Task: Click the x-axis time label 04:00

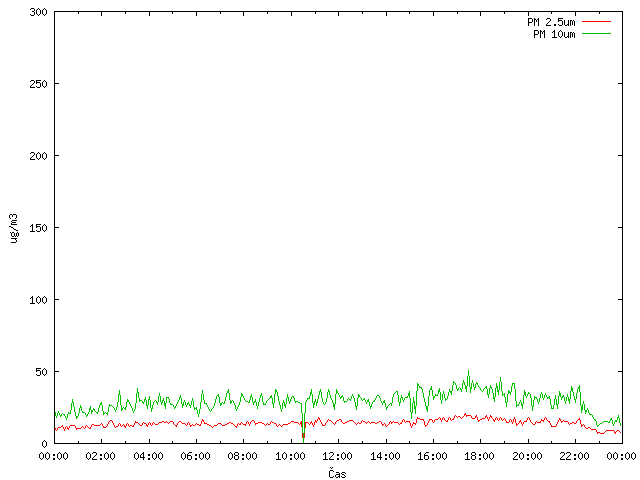Action: (x=149, y=456)
